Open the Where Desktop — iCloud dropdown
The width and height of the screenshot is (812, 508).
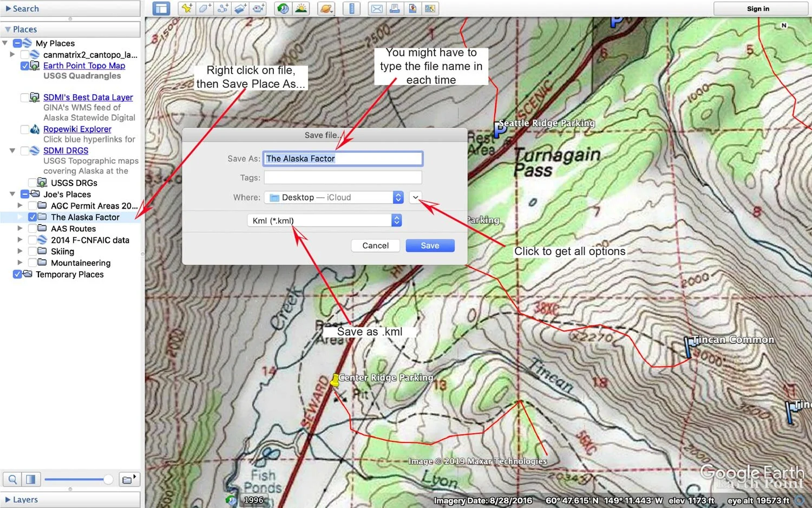[334, 198]
